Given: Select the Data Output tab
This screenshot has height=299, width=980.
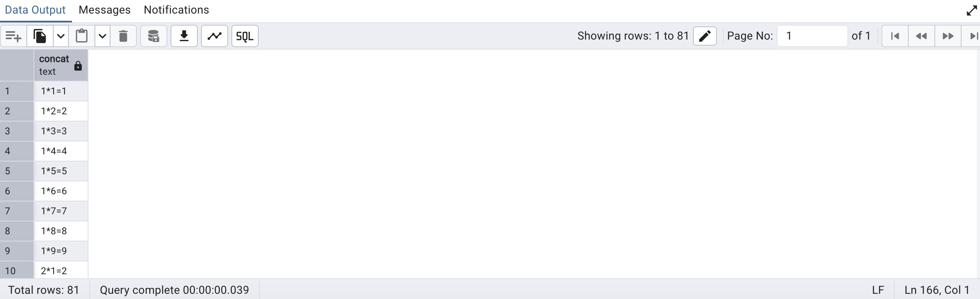Looking at the screenshot, I should tap(35, 10).
